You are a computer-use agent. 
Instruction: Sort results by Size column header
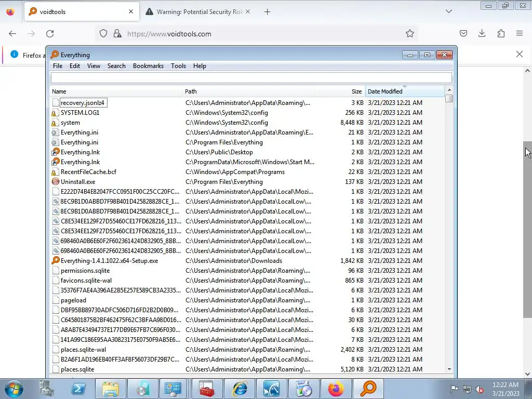(340, 91)
